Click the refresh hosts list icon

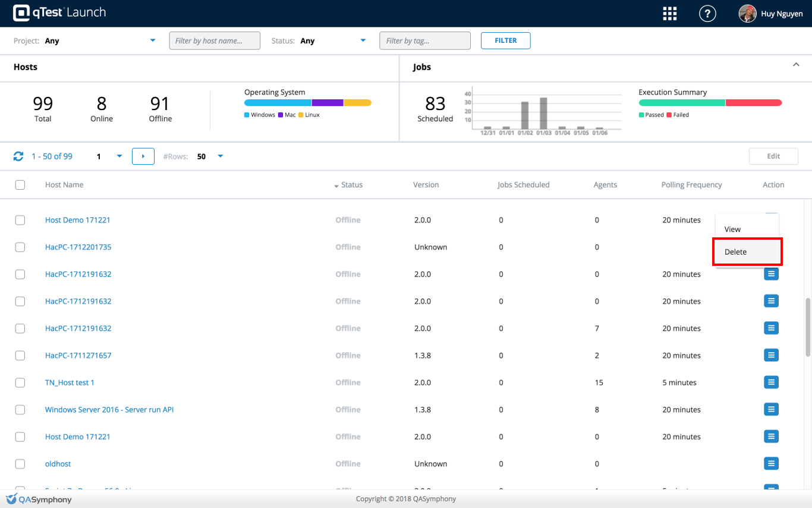pos(18,156)
